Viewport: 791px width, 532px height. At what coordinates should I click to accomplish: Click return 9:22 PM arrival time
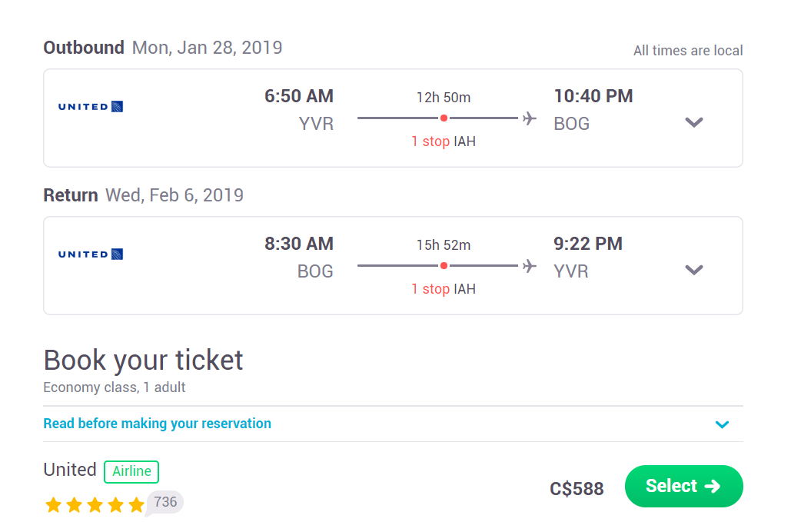[588, 243]
